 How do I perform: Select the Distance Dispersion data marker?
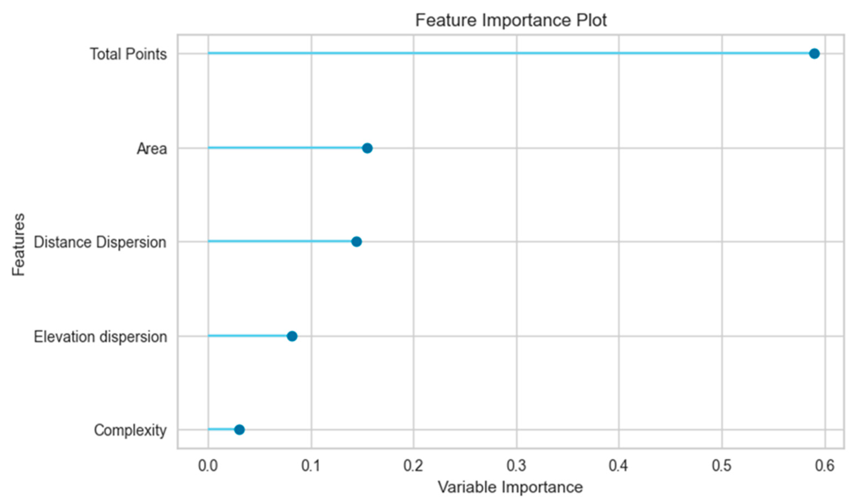[356, 242]
